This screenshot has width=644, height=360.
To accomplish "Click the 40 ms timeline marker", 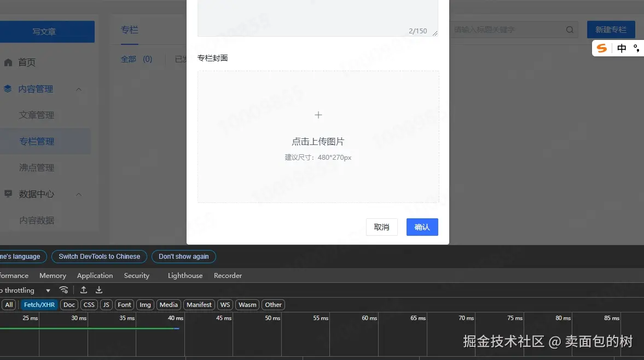I will (x=175, y=318).
